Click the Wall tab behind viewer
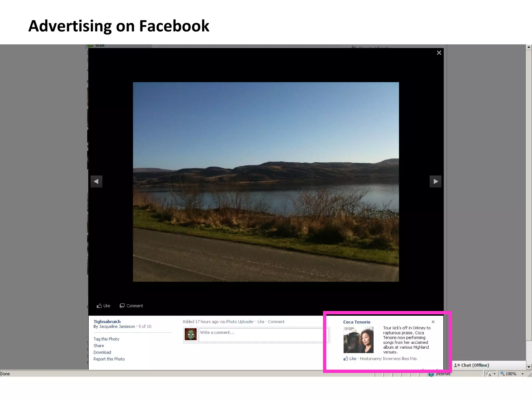This screenshot has height=399, width=532. click(x=99, y=46)
